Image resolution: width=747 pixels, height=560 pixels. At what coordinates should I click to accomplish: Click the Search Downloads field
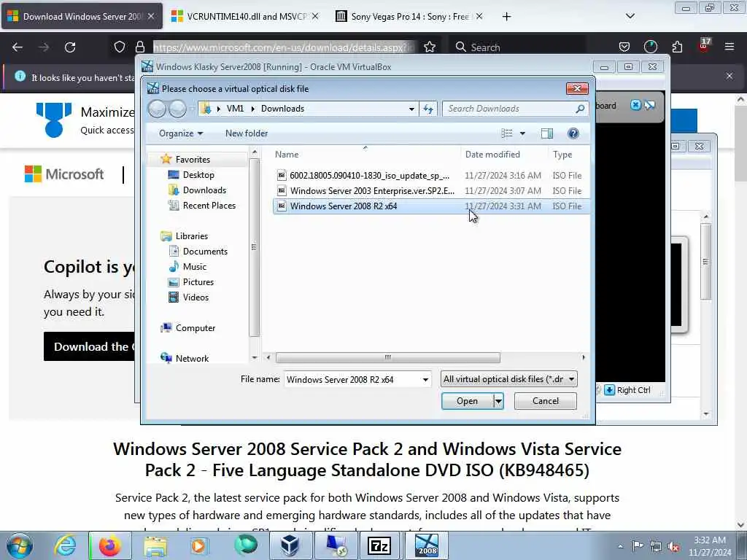pyautogui.click(x=515, y=109)
